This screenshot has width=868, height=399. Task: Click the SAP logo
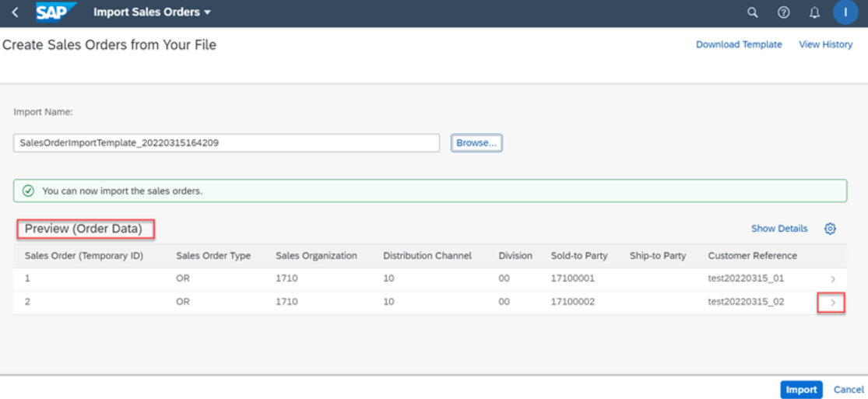coord(56,12)
